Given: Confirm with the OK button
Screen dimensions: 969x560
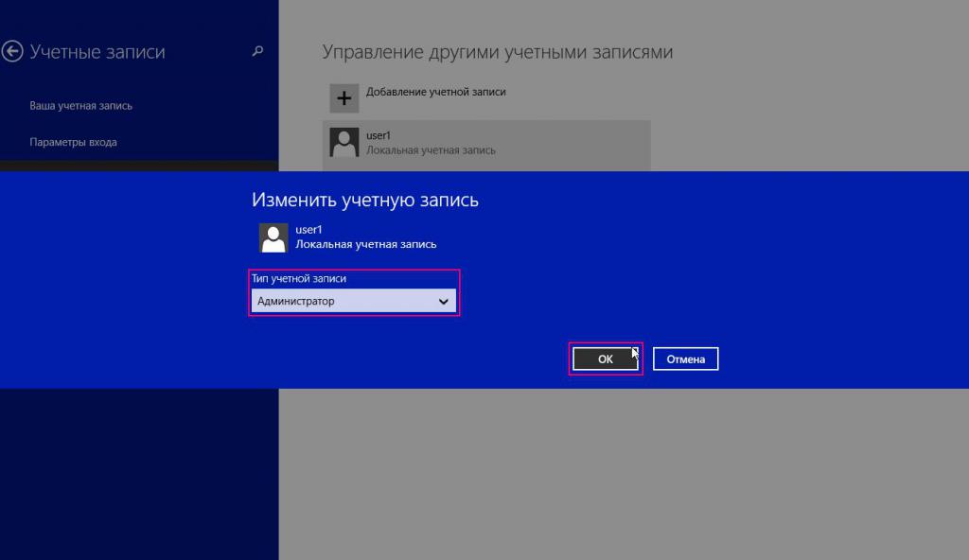Looking at the screenshot, I should (x=605, y=359).
